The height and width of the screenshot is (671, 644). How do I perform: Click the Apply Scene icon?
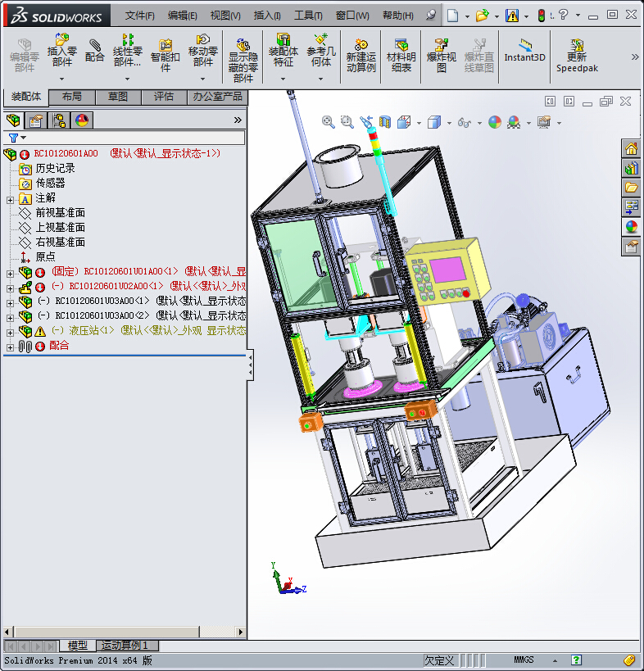click(514, 122)
